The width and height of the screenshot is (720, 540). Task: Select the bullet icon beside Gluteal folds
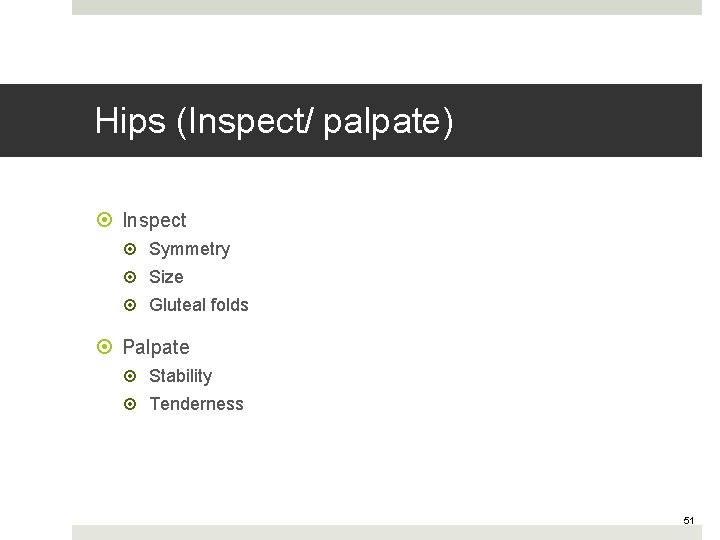point(130,305)
